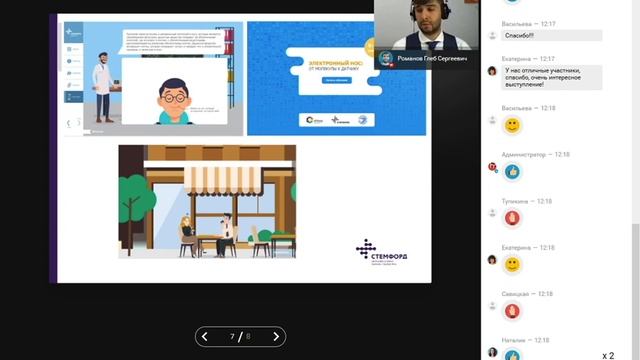
Task: Click the chat message "Спасибо!!!"
Action: (x=551, y=36)
